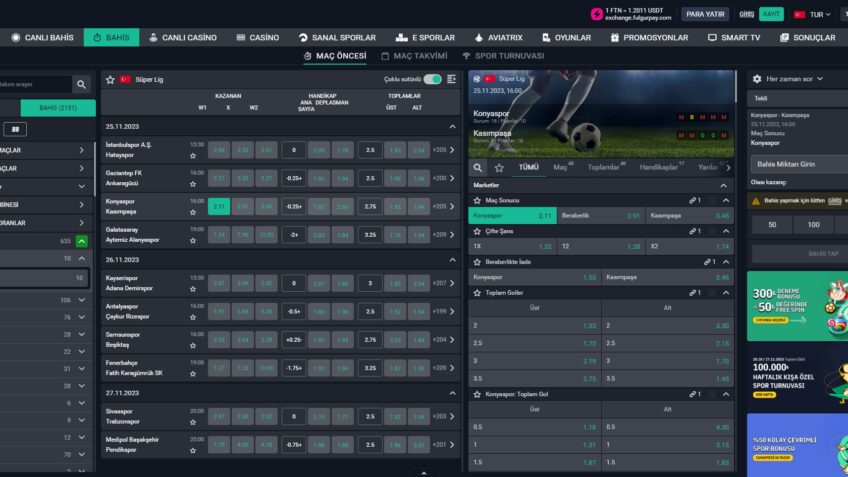This screenshot has width=848, height=477.
Task: Click the Para Yatır button
Action: click(705, 14)
